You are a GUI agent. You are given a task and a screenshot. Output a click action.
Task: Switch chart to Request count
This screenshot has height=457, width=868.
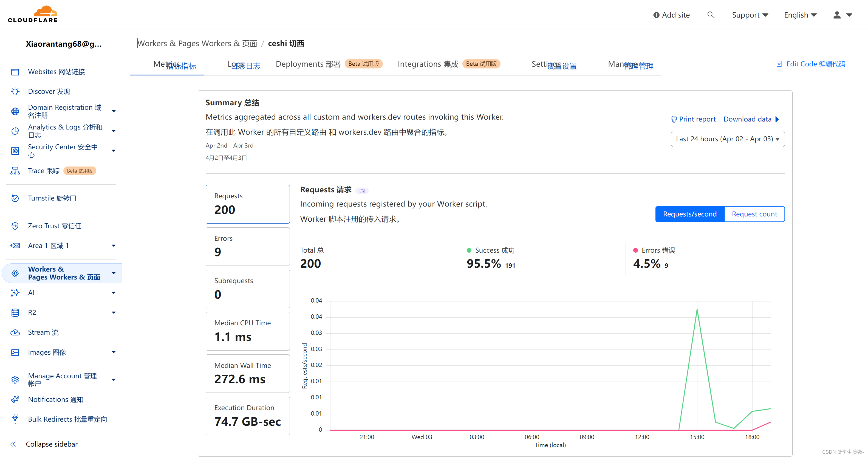point(754,214)
